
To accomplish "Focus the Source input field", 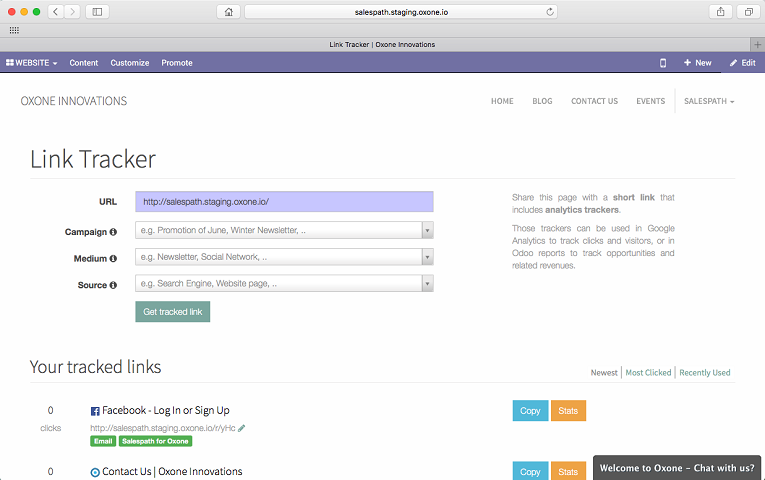I will coord(279,283).
